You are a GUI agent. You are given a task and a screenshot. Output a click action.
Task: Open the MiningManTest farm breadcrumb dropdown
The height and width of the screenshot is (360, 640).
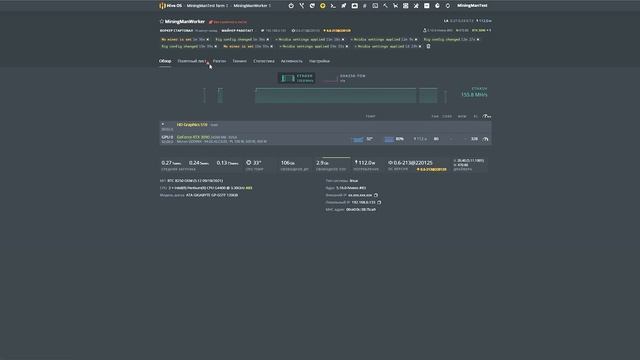pyautogui.click(x=207, y=6)
